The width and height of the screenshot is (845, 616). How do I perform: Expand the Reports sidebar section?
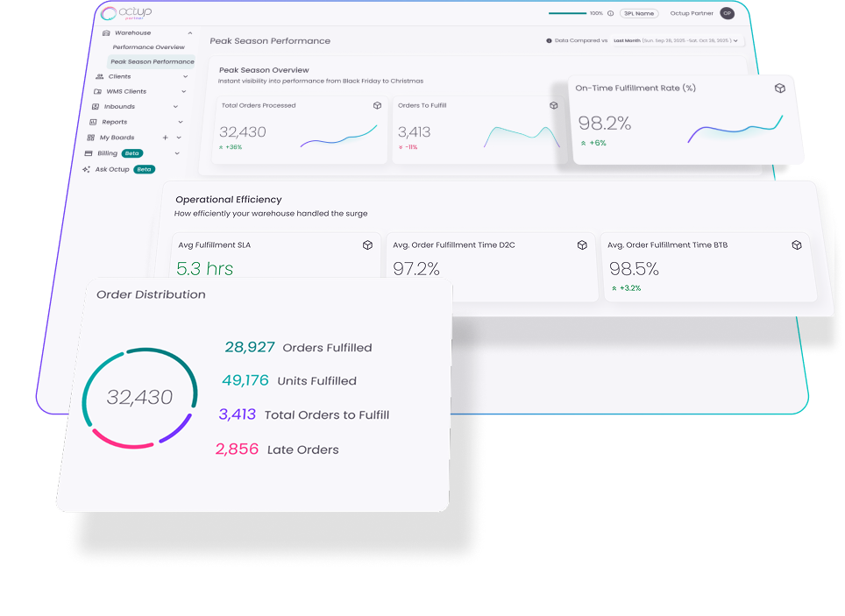click(x=181, y=122)
